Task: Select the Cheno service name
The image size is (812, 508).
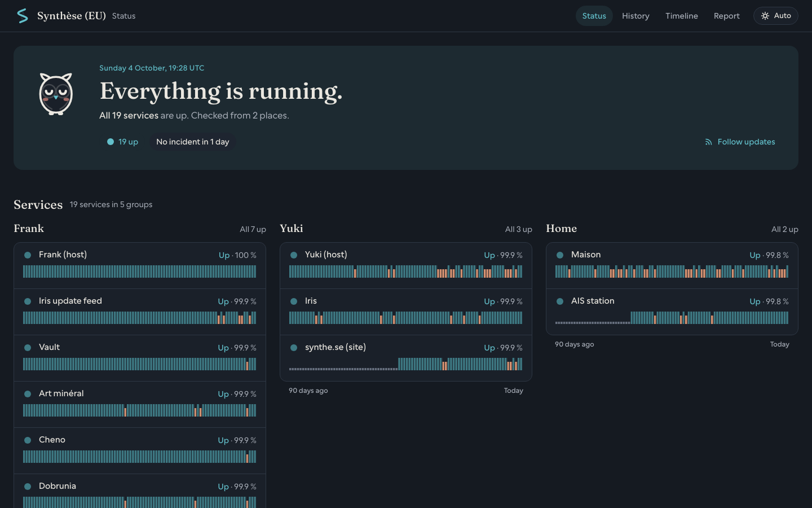Action: 52,440
